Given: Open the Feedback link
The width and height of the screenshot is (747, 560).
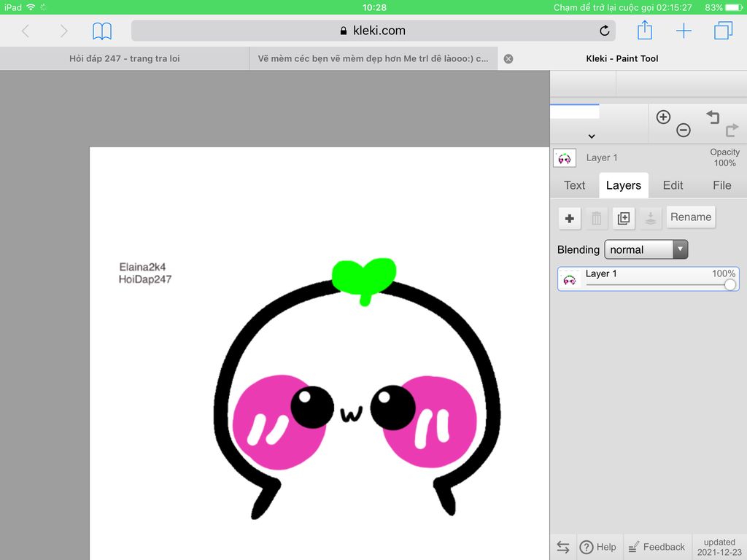Looking at the screenshot, I should (x=656, y=547).
